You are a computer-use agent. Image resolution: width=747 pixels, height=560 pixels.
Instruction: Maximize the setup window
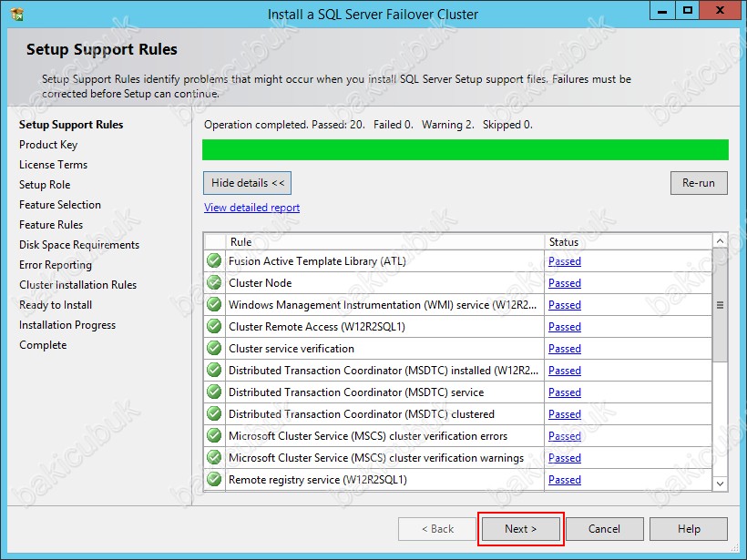688,11
